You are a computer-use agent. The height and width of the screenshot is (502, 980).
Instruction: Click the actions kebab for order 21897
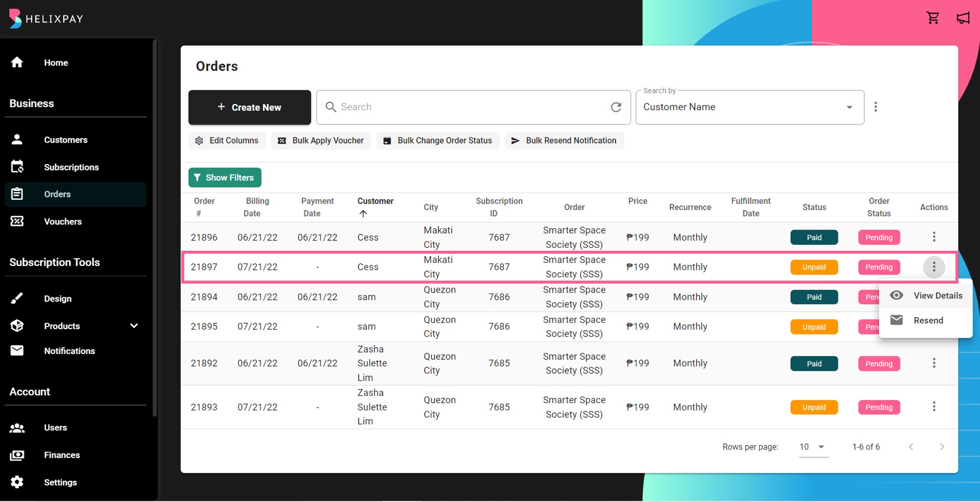click(x=934, y=267)
